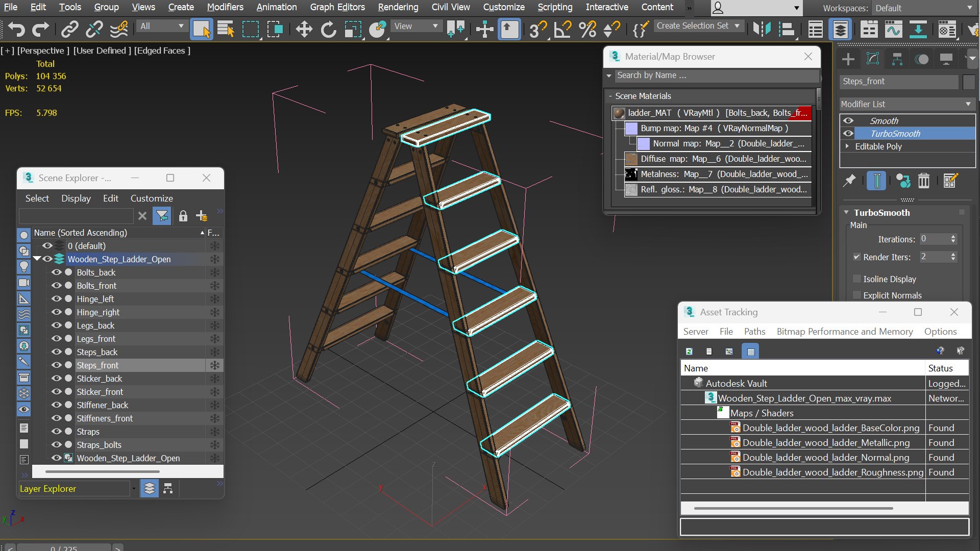Open the Modifier List dropdown
Viewport: 980px width, 551px height.
point(907,104)
